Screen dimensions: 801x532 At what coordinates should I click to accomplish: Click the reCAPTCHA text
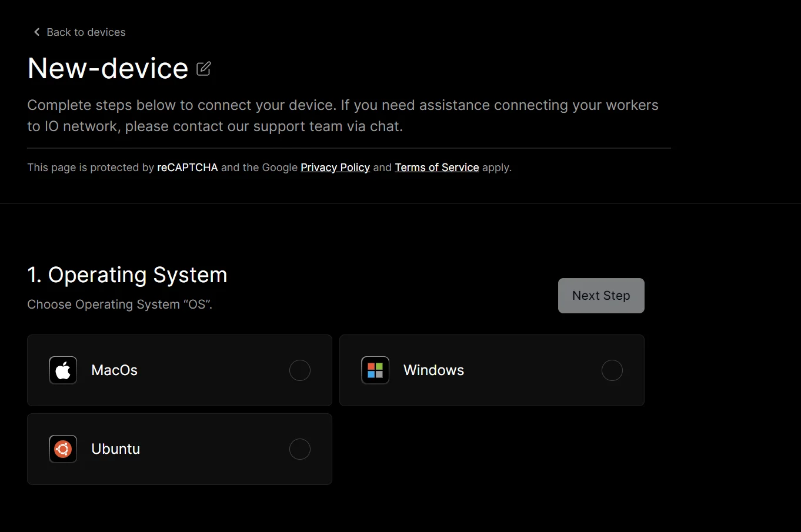(188, 168)
